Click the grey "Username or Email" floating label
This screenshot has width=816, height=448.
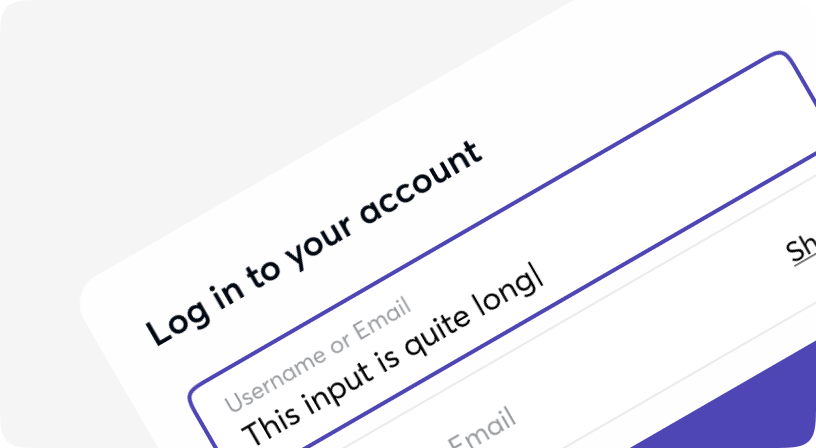click(x=318, y=354)
